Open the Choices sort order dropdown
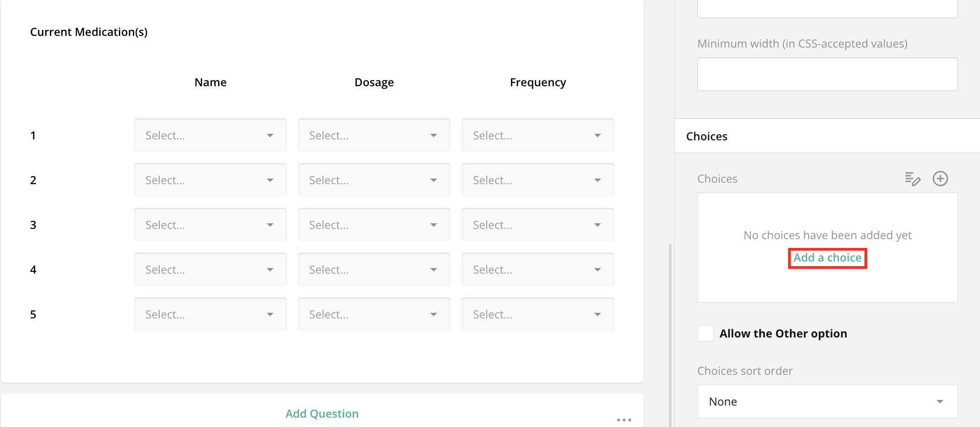Viewport: 980px width, 427px height. coord(827,401)
